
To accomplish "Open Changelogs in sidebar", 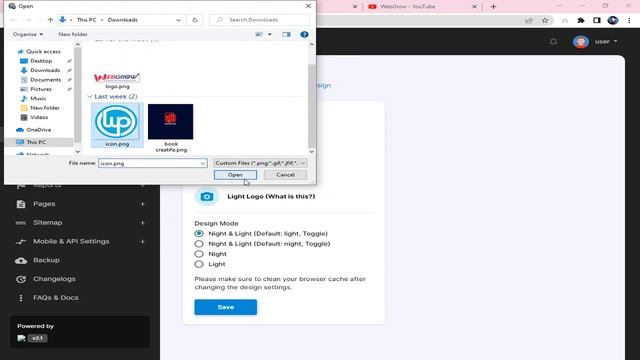I will [x=54, y=279].
